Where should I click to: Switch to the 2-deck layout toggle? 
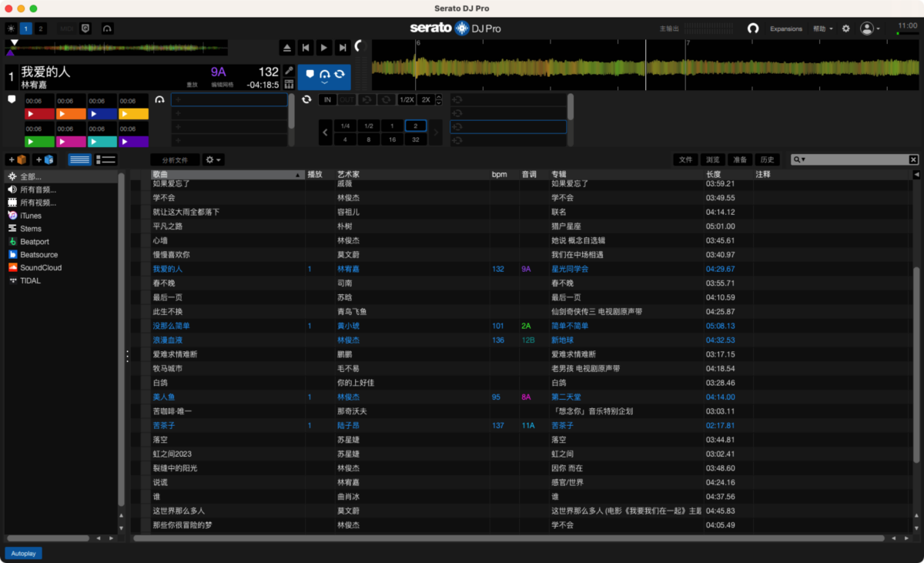point(41,28)
